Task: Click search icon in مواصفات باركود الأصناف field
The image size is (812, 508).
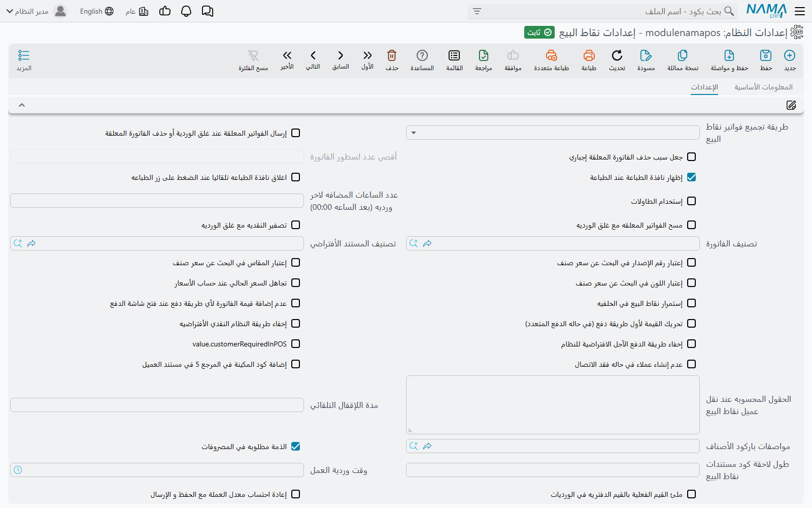Action: pyautogui.click(x=414, y=446)
